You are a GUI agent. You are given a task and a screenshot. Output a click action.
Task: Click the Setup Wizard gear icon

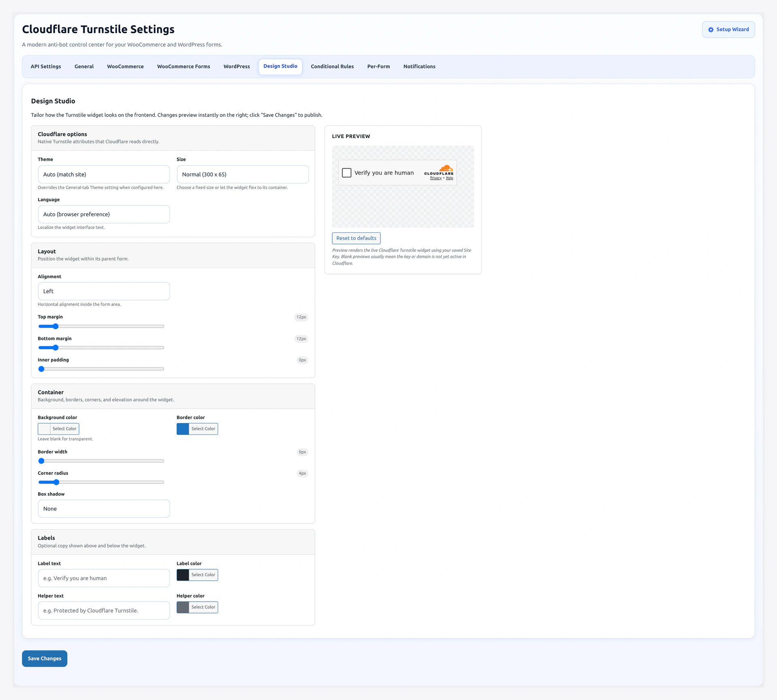(711, 30)
